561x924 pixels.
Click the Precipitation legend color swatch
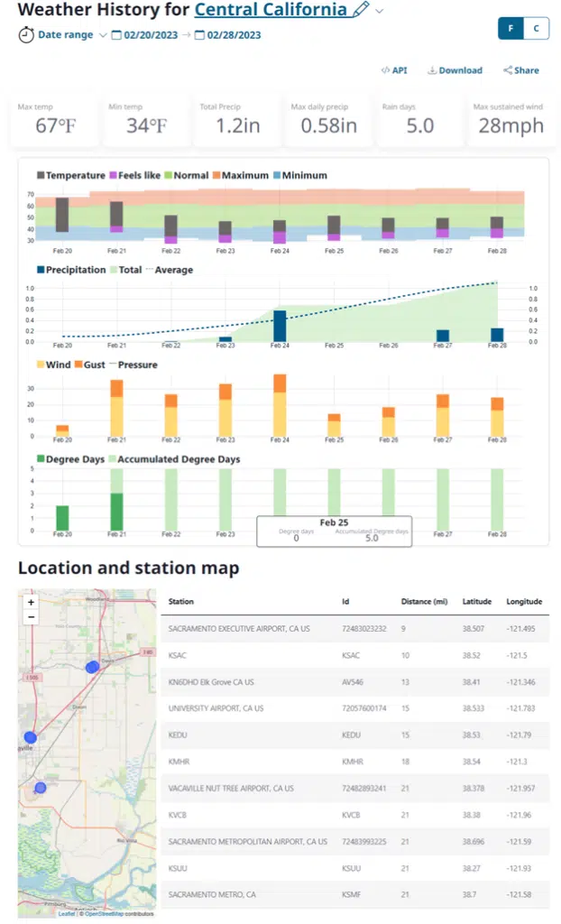click(x=41, y=270)
